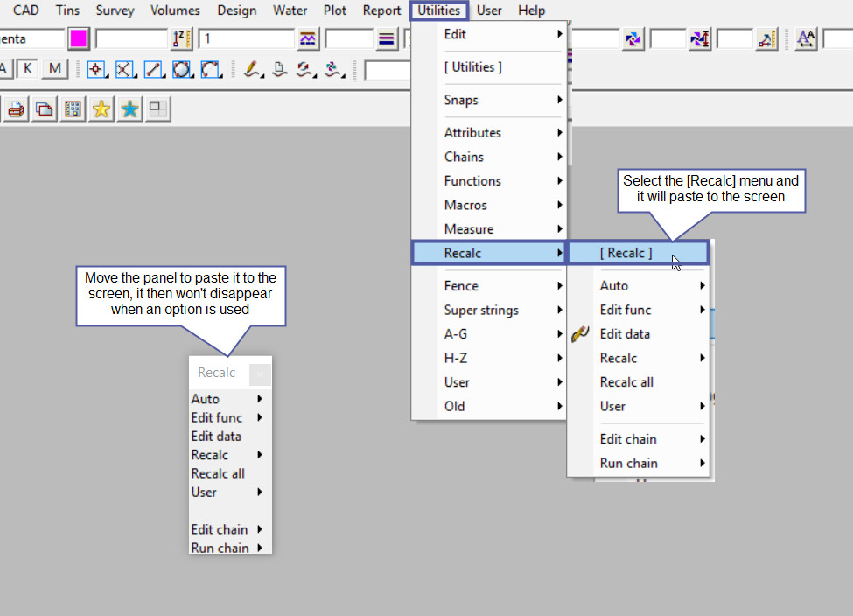The image size is (853, 616).
Task: Open the Report menu
Action: 381,10
